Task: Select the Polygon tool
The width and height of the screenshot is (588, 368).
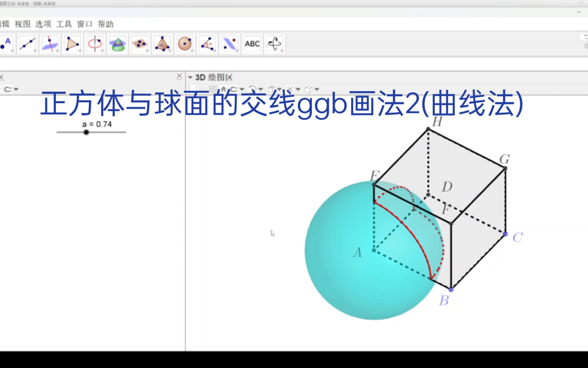Action: tap(72, 44)
